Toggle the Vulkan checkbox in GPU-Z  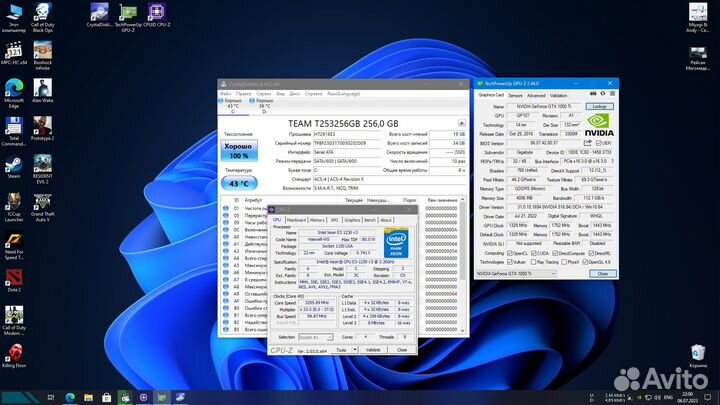tap(509, 262)
